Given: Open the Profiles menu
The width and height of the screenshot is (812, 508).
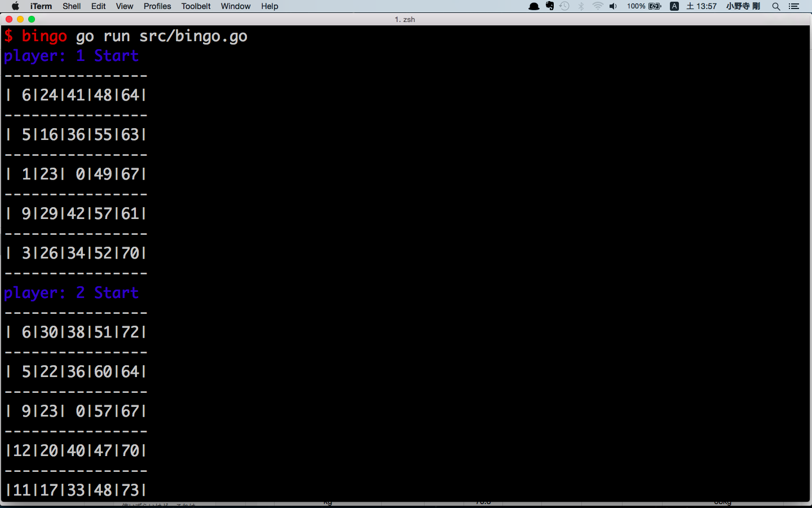Looking at the screenshot, I should (x=157, y=6).
